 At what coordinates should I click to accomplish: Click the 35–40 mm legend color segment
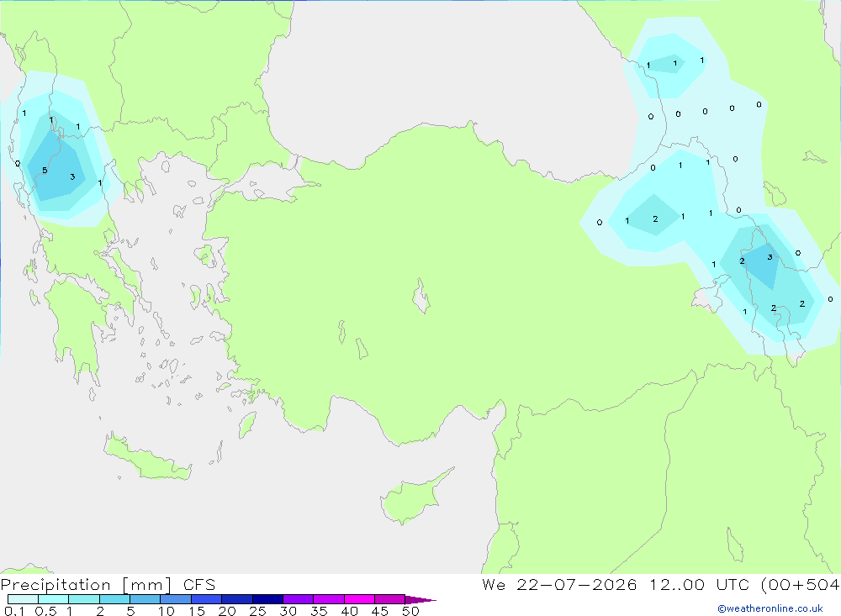coord(329,599)
